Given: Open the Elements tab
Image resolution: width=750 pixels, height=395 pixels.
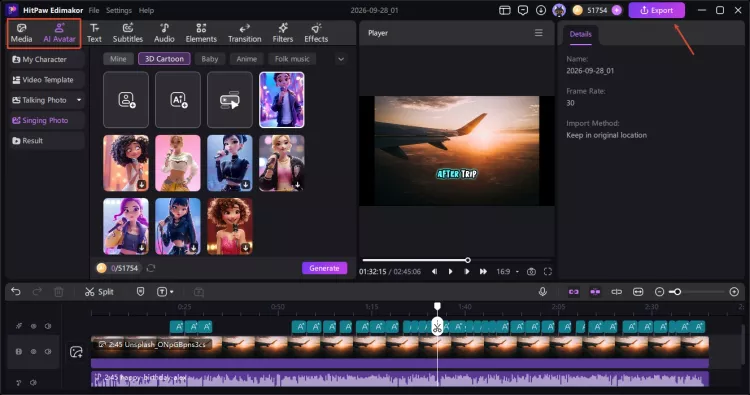Looking at the screenshot, I should pyautogui.click(x=201, y=33).
